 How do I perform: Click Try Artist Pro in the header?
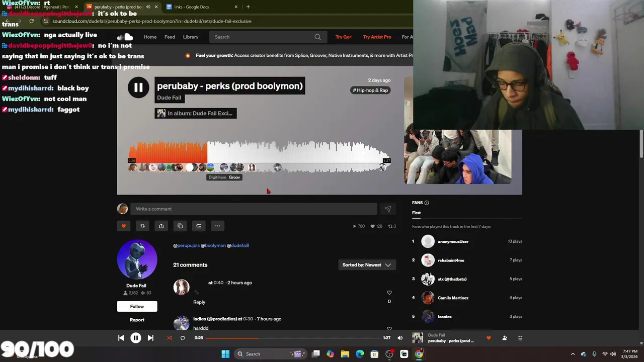pos(377,37)
